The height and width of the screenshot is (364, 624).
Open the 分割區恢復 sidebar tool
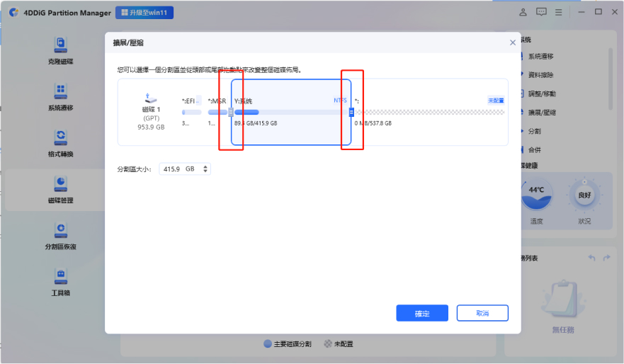tap(60, 236)
